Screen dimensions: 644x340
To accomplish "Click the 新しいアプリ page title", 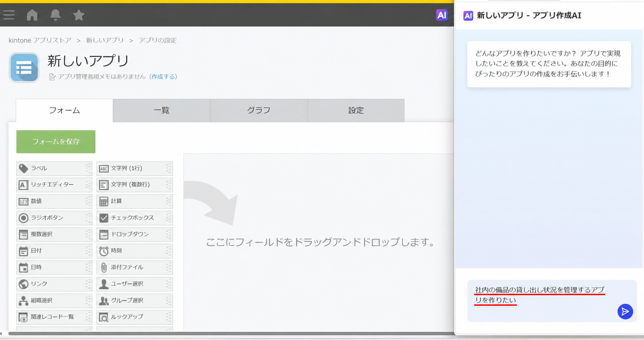I will [88, 61].
